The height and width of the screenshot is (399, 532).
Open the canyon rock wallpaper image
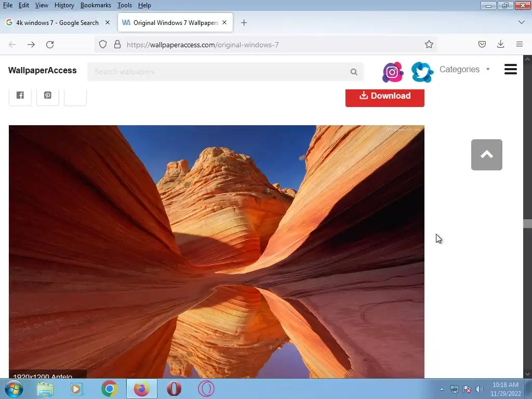[217, 252]
